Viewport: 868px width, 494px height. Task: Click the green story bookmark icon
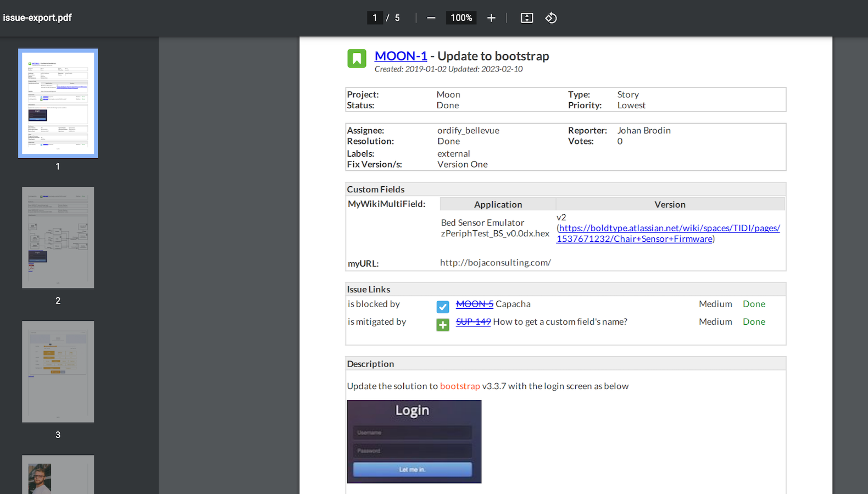[357, 58]
